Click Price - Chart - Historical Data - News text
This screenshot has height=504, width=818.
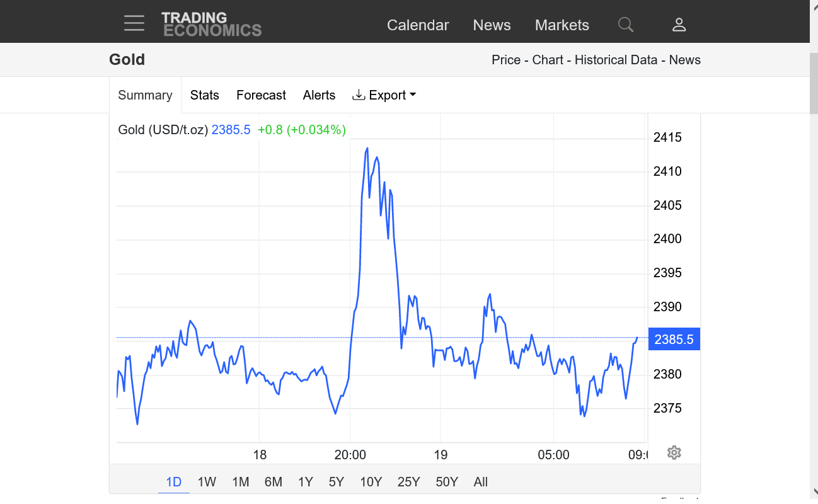[x=596, y=60]
